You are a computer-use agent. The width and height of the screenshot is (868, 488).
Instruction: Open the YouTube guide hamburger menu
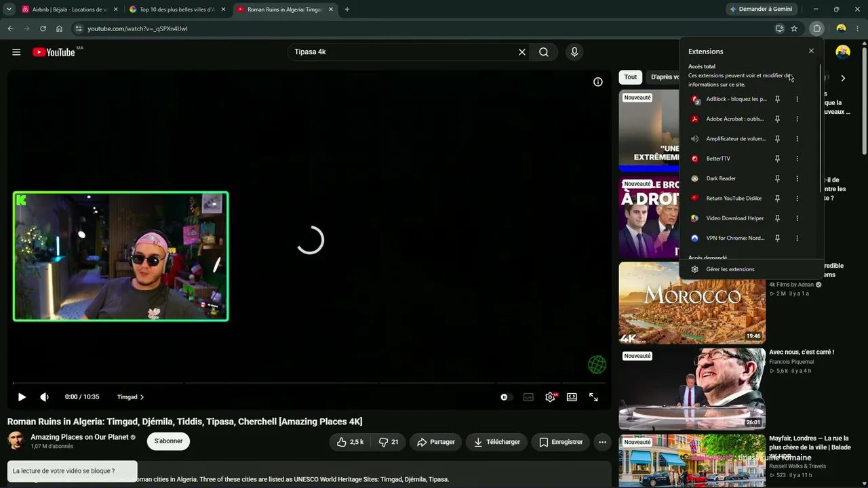pyautogui.click(x=16, y=52)
